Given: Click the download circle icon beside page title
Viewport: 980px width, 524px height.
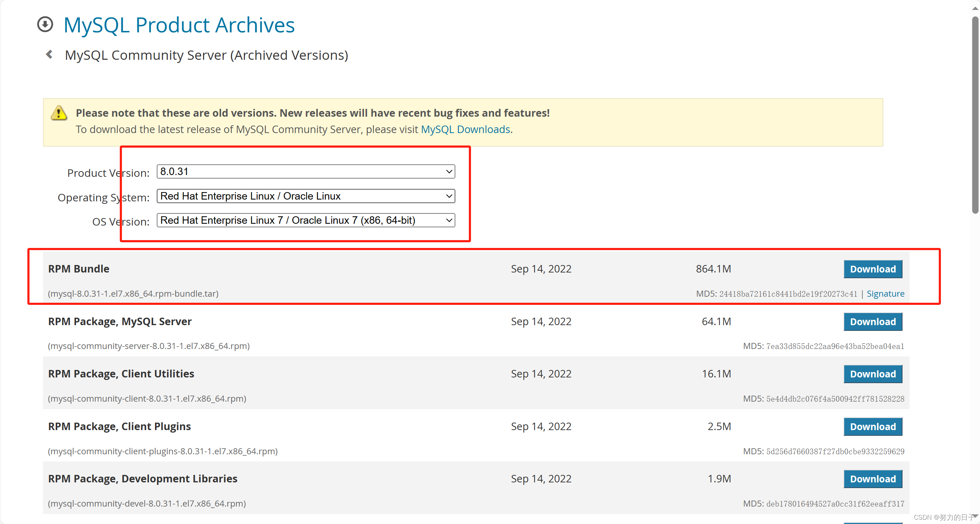Looking at the screenshot, I should coord(45,25).
